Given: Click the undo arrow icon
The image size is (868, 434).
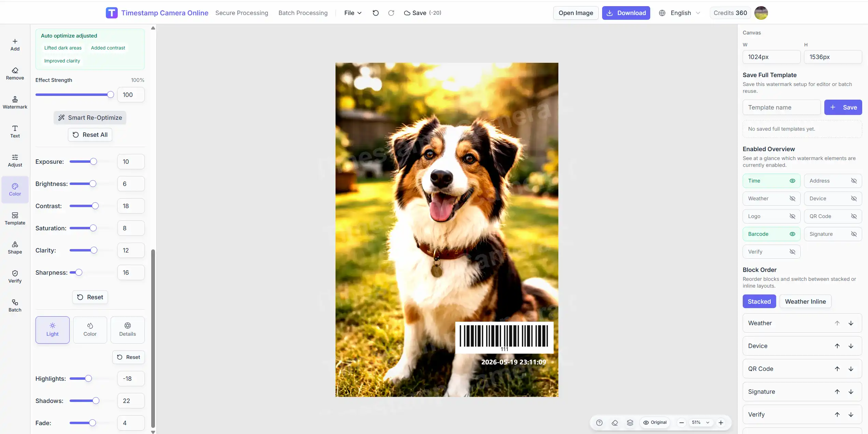Looking at the screenshot, I should pos(375,13).
